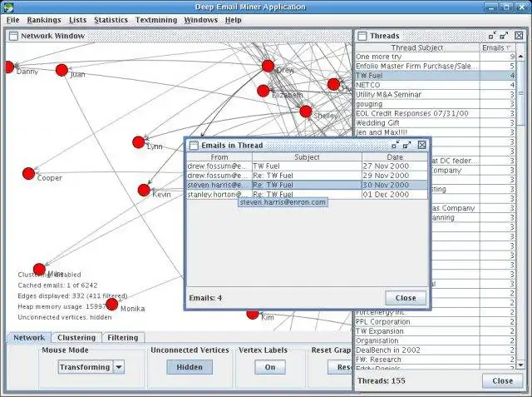
Task: Close the Emails in Thread dialog button
Action: click(406, 298)
